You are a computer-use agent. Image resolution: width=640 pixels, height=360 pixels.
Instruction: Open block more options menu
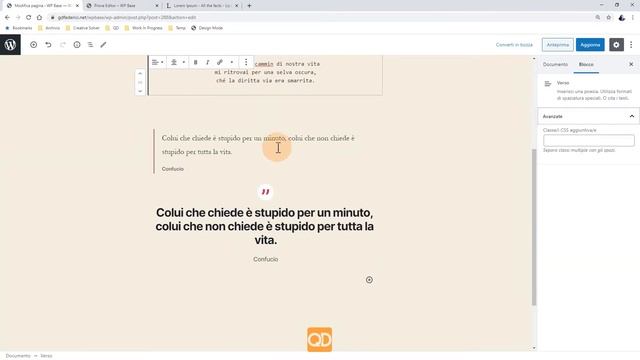(246, 62)
